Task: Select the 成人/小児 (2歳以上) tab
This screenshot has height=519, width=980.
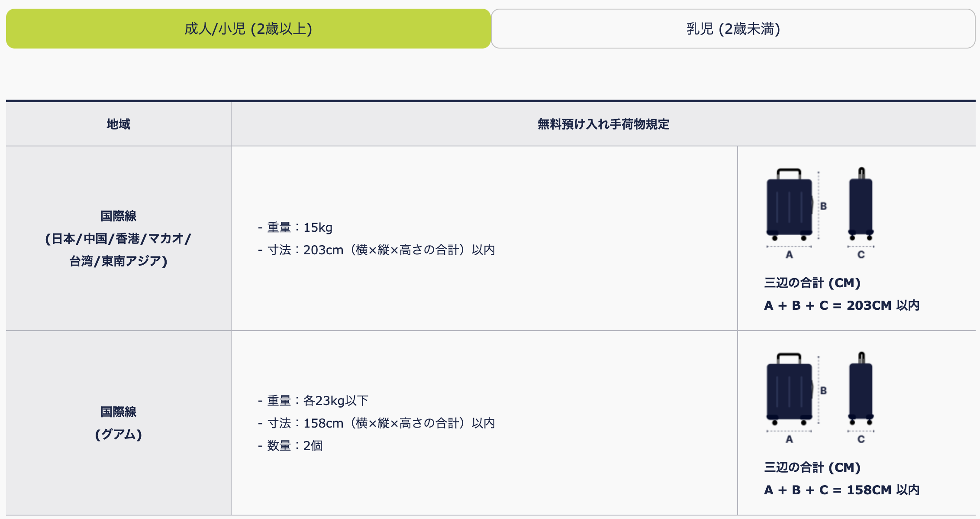Action: (x=248, y=29)
